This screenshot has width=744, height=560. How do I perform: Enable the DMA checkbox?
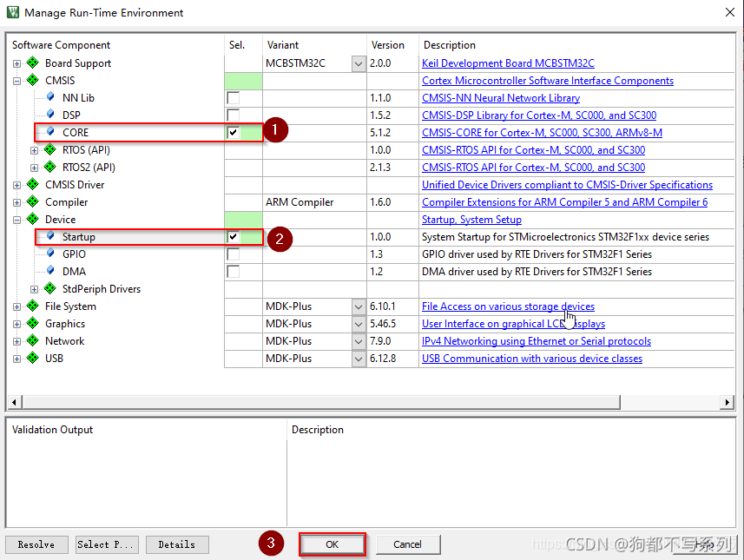(x=233, y=272)
